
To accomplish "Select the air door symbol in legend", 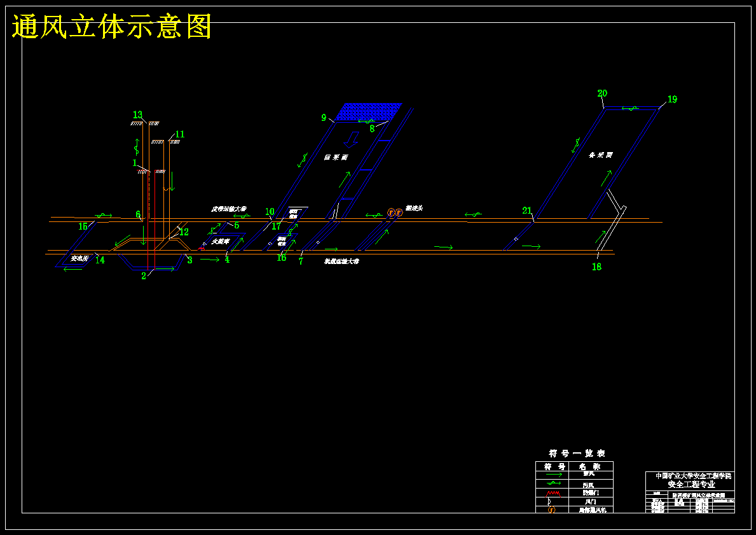I will click(x=549, y=502).
